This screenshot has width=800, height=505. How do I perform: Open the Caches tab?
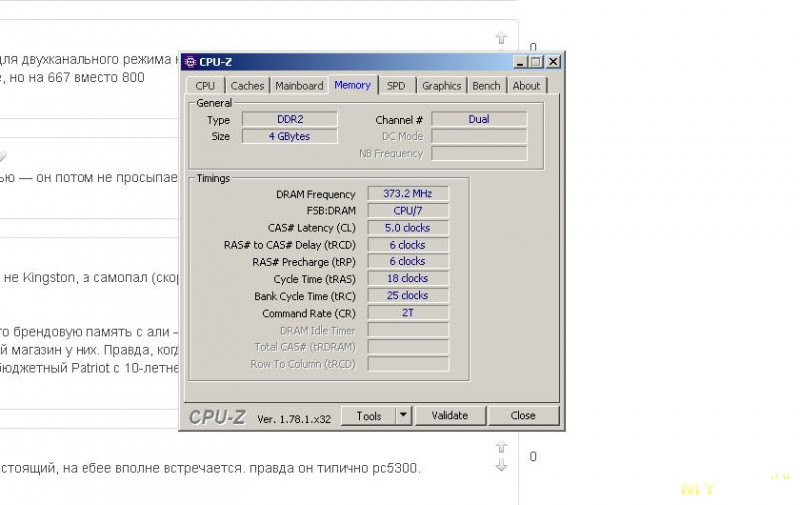pos(247,86)
